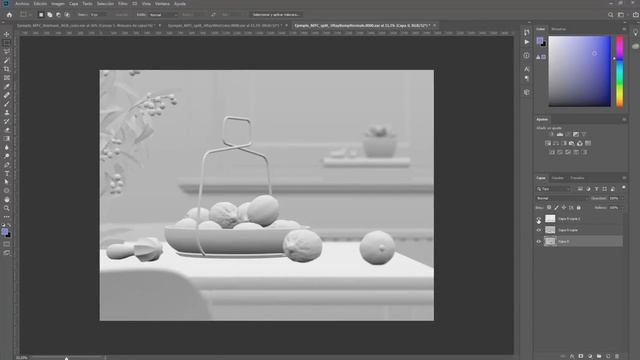Select the Crop tool
Image resolution: width=640 pixels, height=360 pixels.
(x=7, y=69)
